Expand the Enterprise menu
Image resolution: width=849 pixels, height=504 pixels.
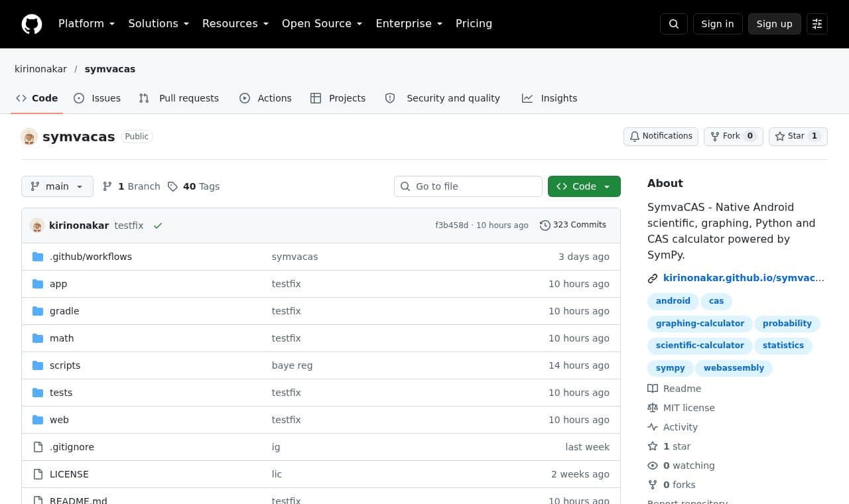[x=409, y=24]
